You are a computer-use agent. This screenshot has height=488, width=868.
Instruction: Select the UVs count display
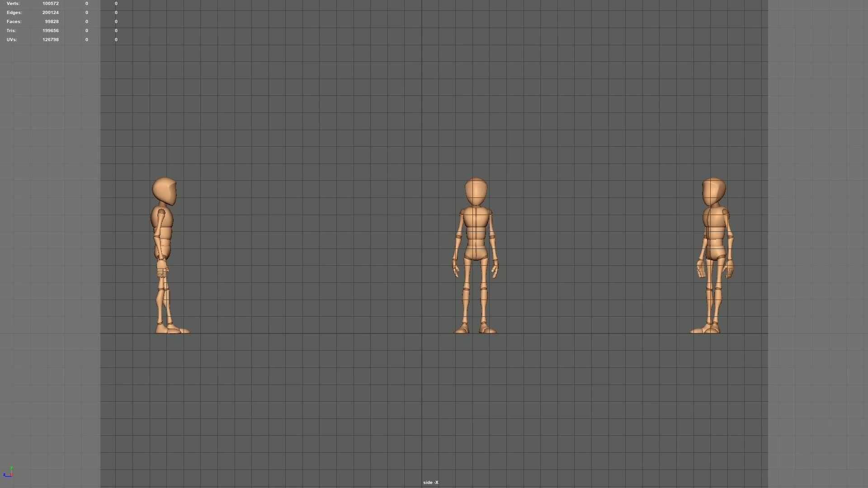(x=50, y=39)
